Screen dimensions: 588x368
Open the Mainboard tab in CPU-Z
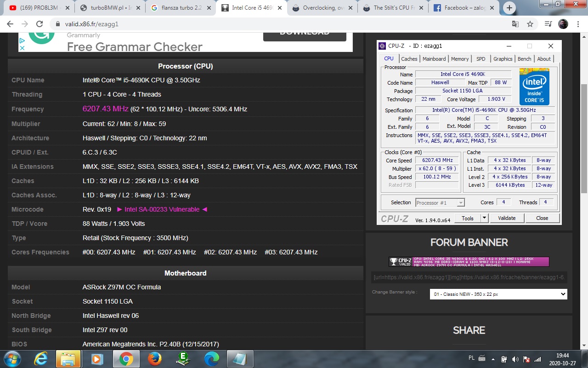[434, 59]
